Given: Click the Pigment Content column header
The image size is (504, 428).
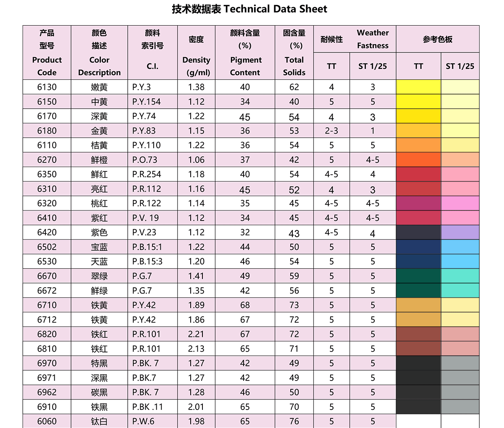Looking at the screenshot, I should click(x=245, y=53).
